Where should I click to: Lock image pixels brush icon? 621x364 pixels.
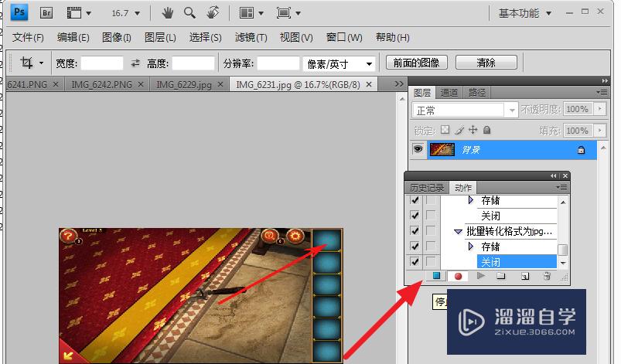459,130
